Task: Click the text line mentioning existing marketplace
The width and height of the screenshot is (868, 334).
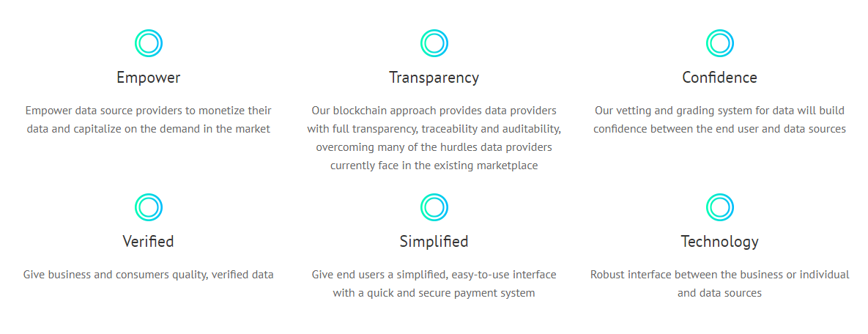Action: tap(434, 166)
